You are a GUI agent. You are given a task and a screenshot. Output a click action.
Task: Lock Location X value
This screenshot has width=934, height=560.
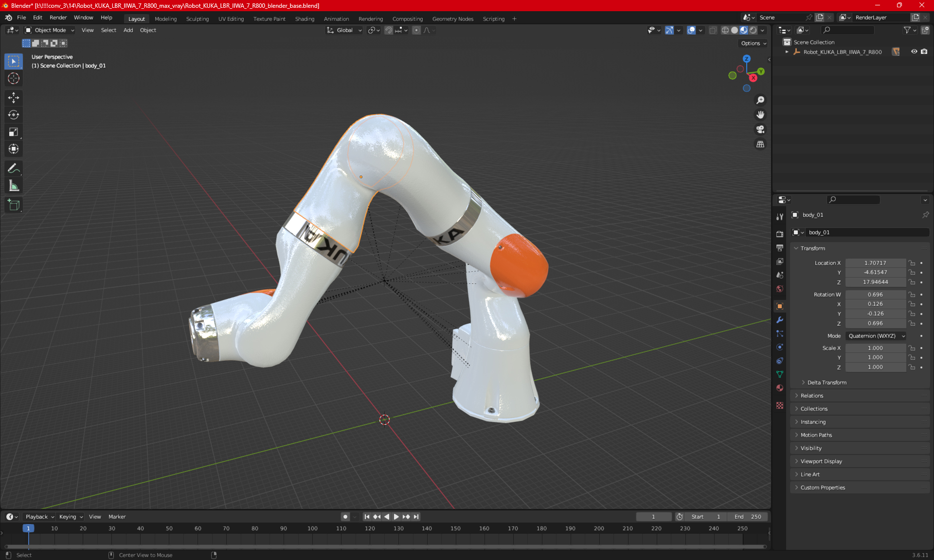[x=912, y=263]
